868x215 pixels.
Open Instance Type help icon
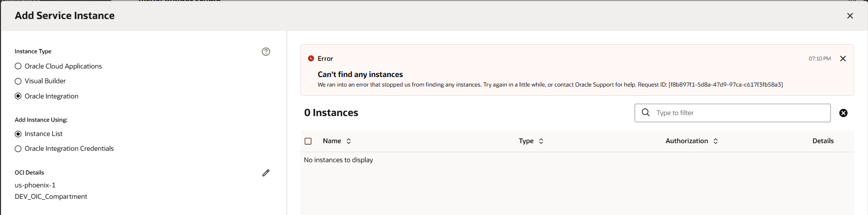click(266, 51)
